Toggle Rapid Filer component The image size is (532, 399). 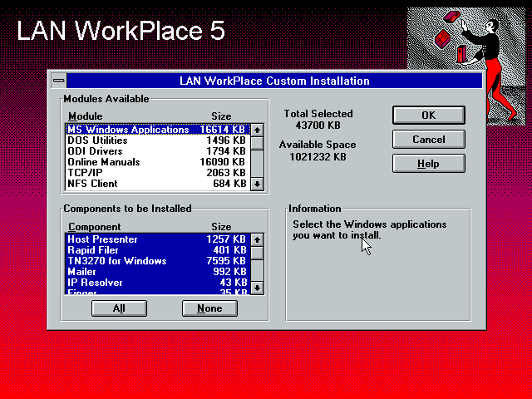pyautogui.click(x=157, y=250)
